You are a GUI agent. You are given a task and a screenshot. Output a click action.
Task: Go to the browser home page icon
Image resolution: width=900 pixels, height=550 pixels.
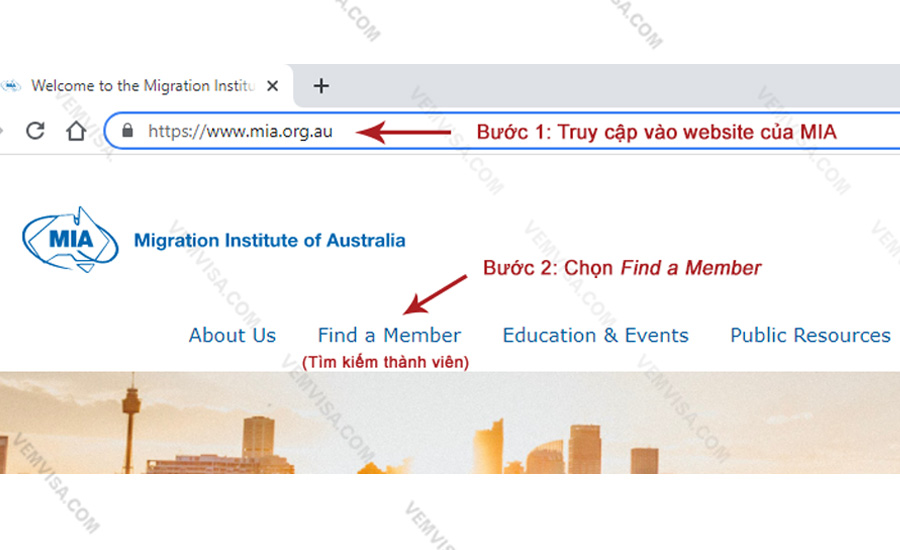tap(76, 131)
